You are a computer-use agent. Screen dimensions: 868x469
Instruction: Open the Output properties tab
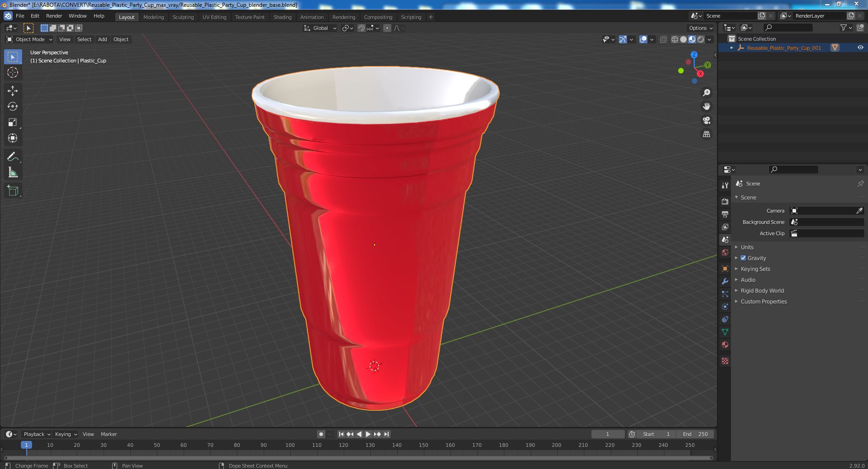(725, 214)
